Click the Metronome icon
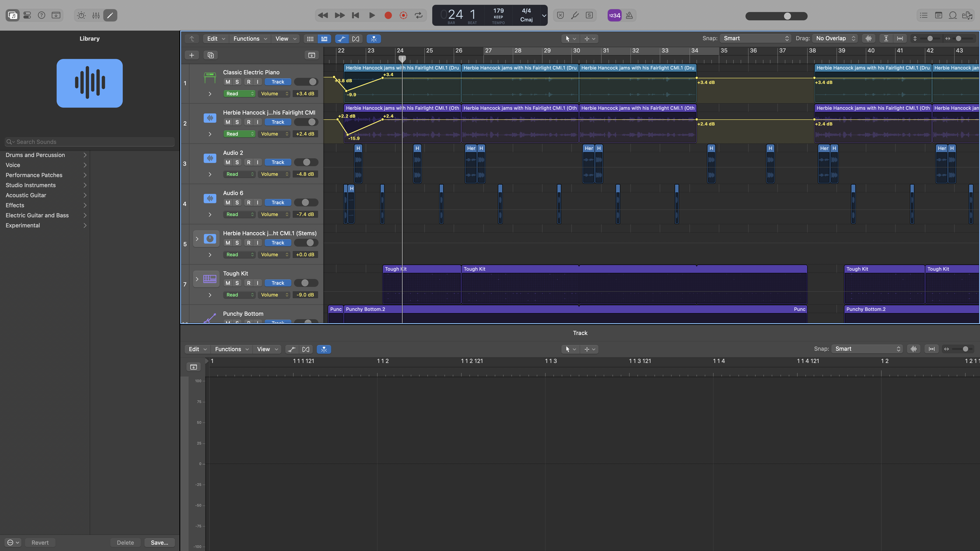 (x=629, y=15)
